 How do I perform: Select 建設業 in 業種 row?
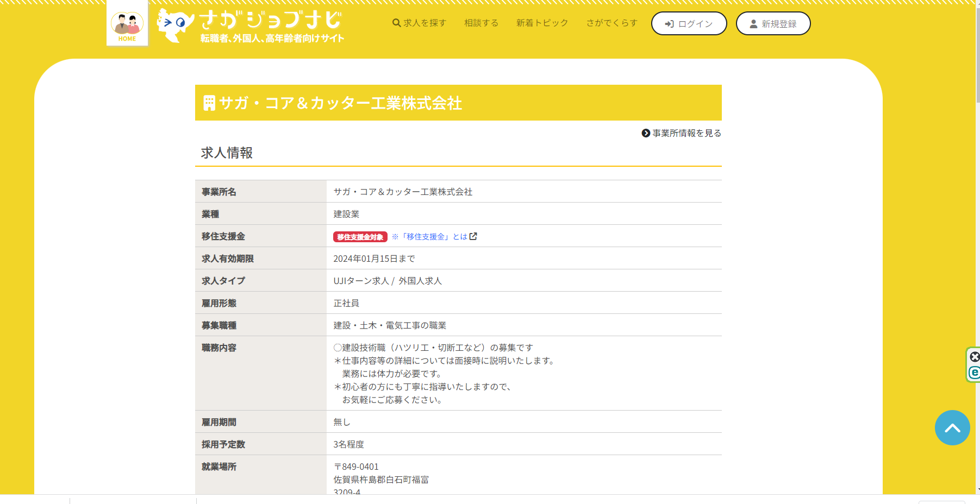(x=346, y=214)
